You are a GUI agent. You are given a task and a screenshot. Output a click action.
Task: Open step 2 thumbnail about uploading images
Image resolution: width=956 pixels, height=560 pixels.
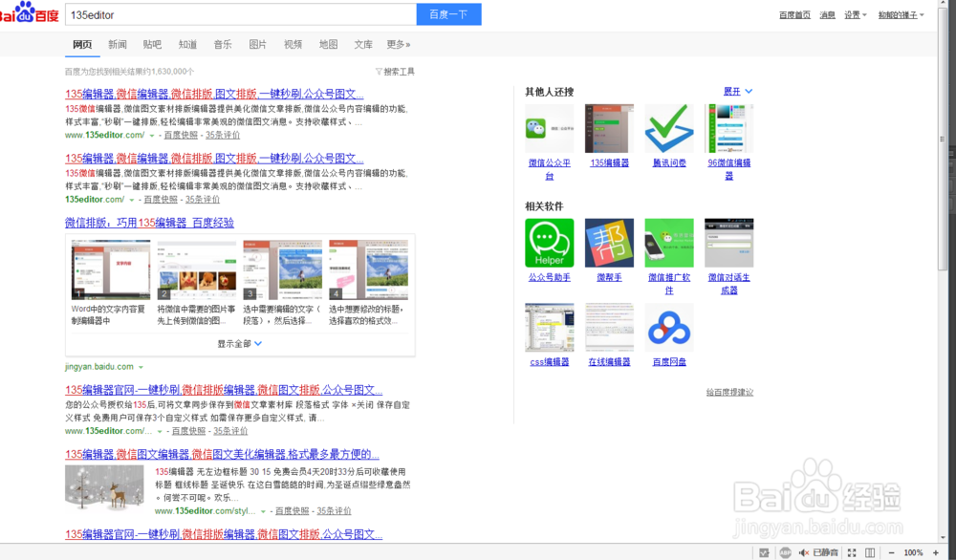[196, 269]
